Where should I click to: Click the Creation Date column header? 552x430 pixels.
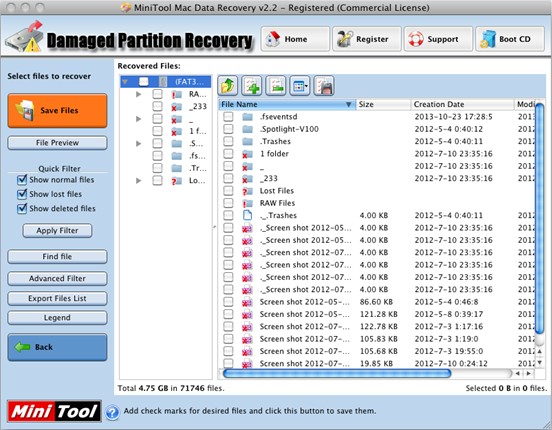point(462,105)
